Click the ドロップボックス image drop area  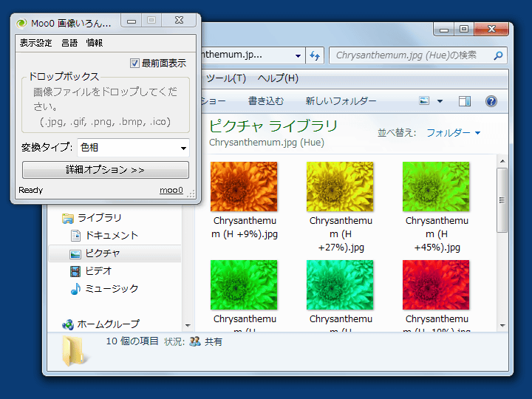(106, 106)
